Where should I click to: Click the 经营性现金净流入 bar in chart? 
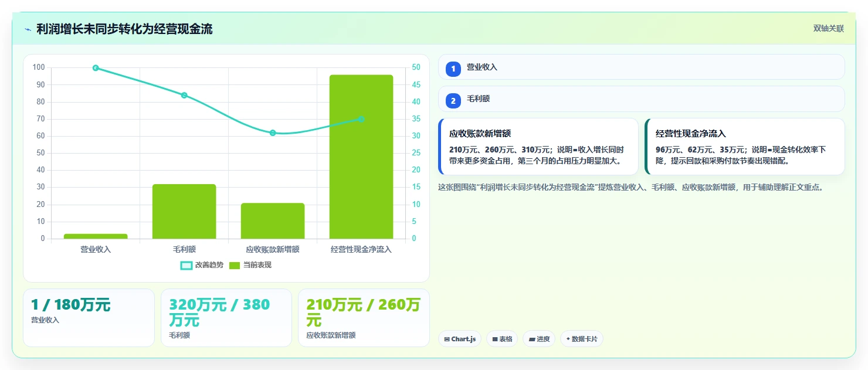pyautogui.click(x=361, y=157)
